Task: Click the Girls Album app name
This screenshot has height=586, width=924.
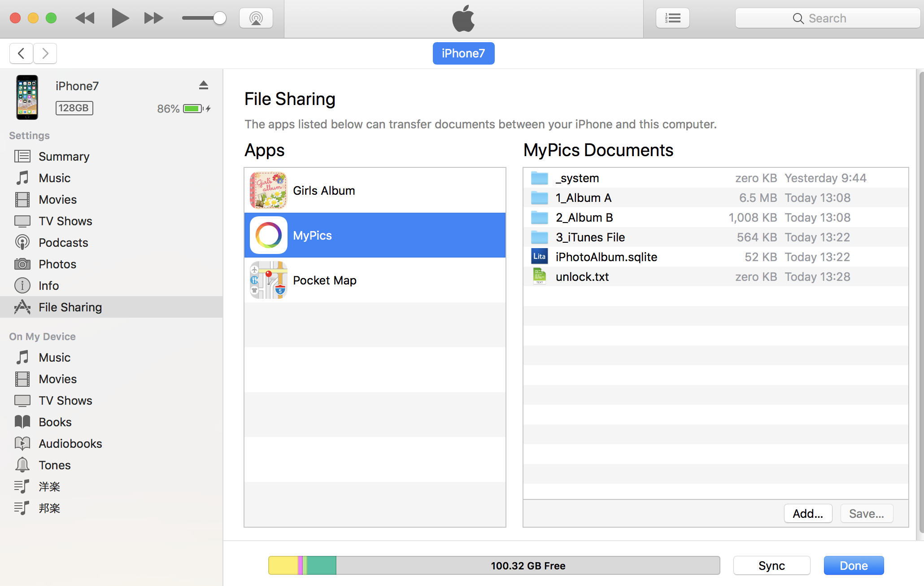Action: coord(324,191)
